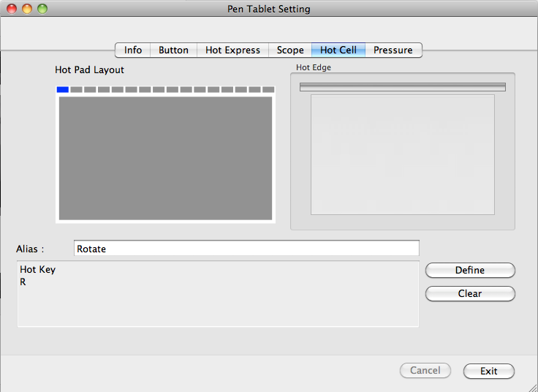538x392 pixels.
Task: Select the last hot pad cell
Action: click(268, 90)
